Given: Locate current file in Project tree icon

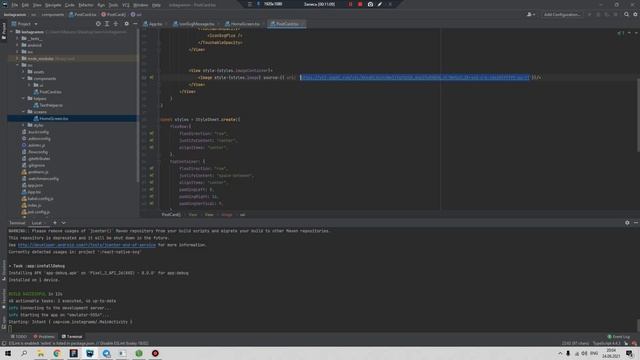Looking at the screenshot, I should [98, 24].
